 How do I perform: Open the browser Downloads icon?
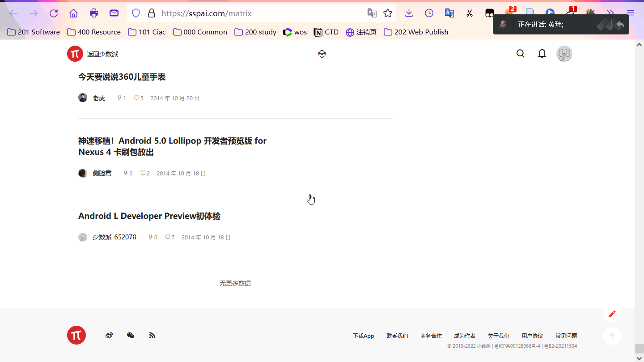tap(408, 13)
